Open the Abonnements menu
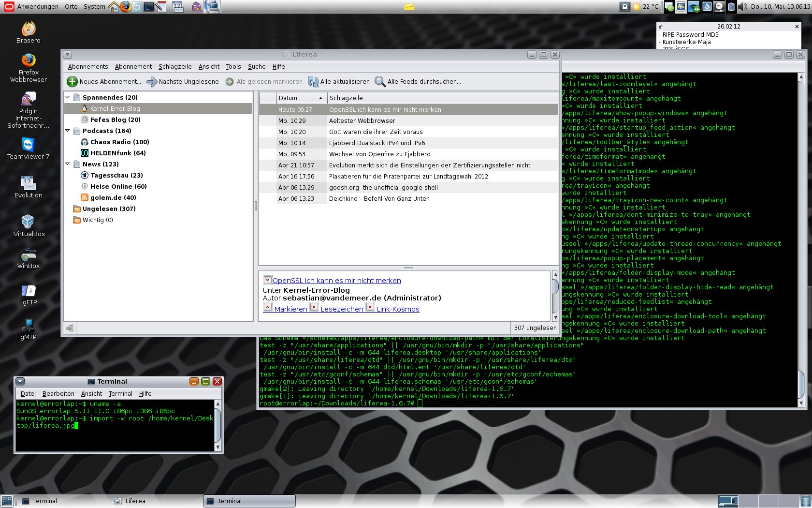This screenshot has width=812, height=508. pyautogui.click(x=88, y=67)
